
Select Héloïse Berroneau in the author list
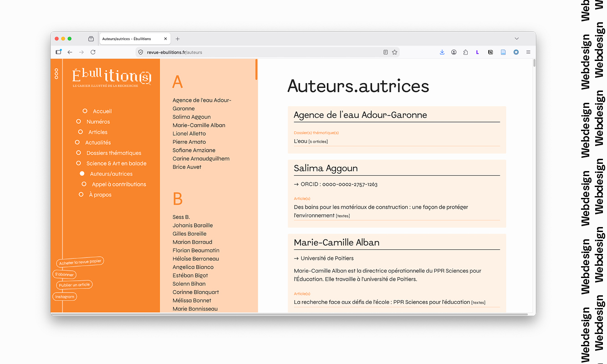click(196, 259)
